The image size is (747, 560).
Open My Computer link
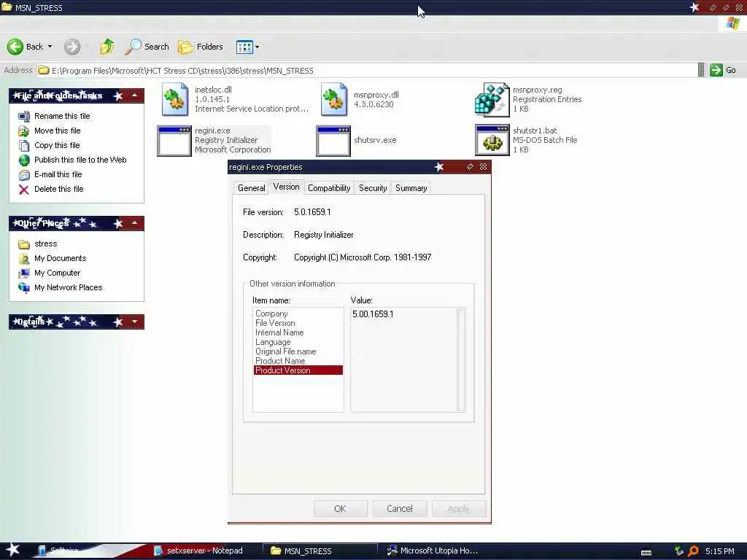[57, 273]
